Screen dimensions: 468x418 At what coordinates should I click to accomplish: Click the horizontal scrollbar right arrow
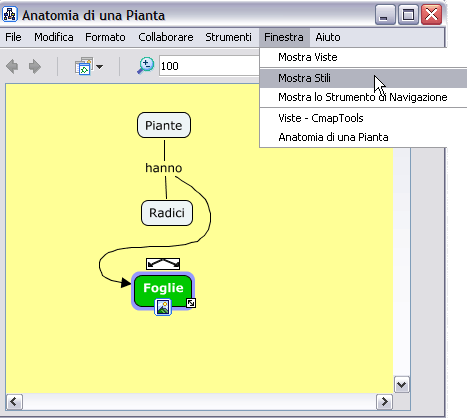[385, 401]
